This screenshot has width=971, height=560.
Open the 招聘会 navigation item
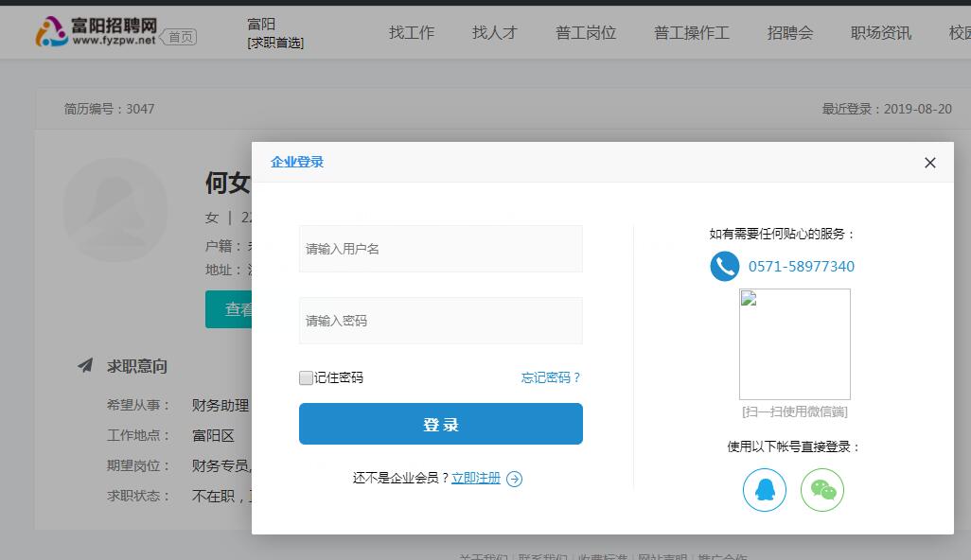[x=789, y=32]
